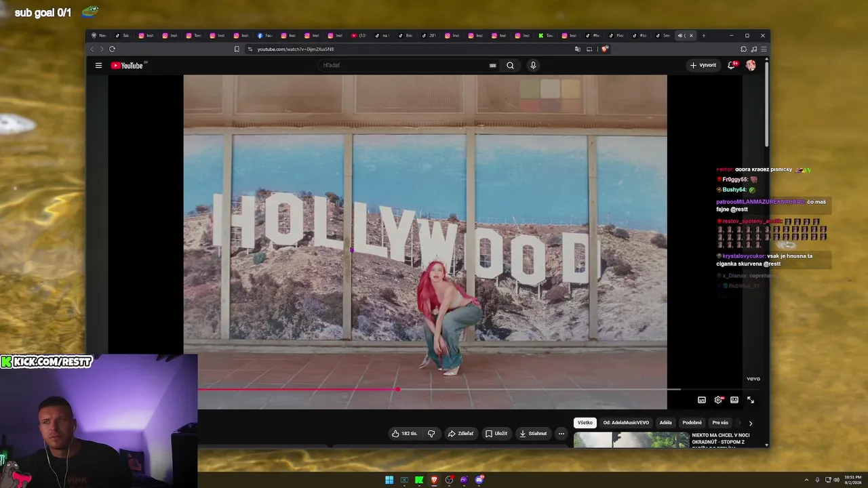868x488 pixels.
Task: Show hidden system tray icons
Action: 806,480
